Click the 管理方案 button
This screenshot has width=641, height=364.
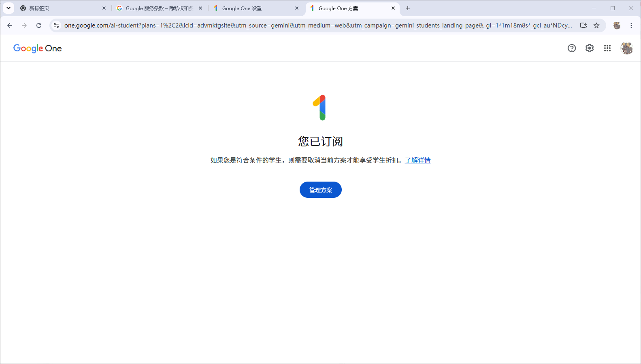click(x=321, y=190)
